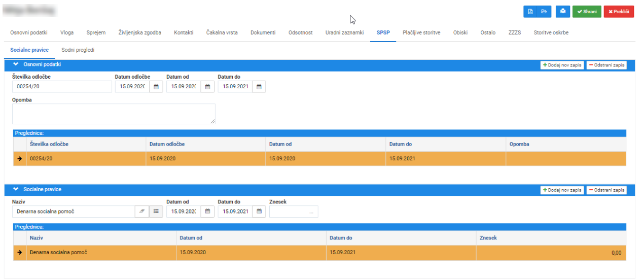
Task: Open calendar for Datum do in Osnovni podatki
Action: [259, 87]
